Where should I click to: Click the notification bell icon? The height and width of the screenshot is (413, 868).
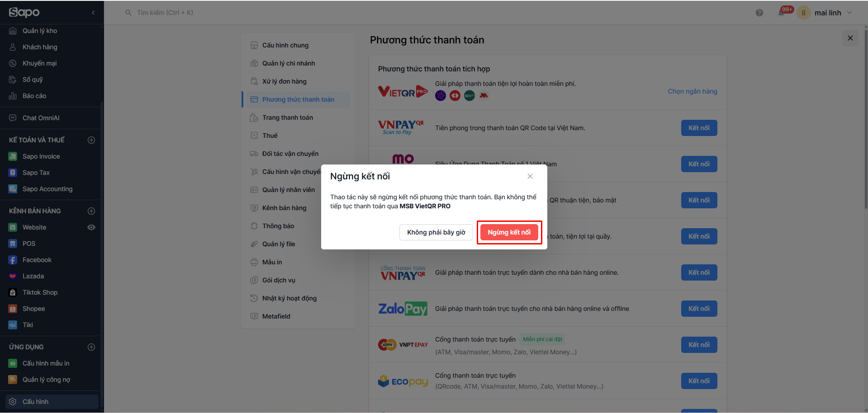tap(781, 13)
